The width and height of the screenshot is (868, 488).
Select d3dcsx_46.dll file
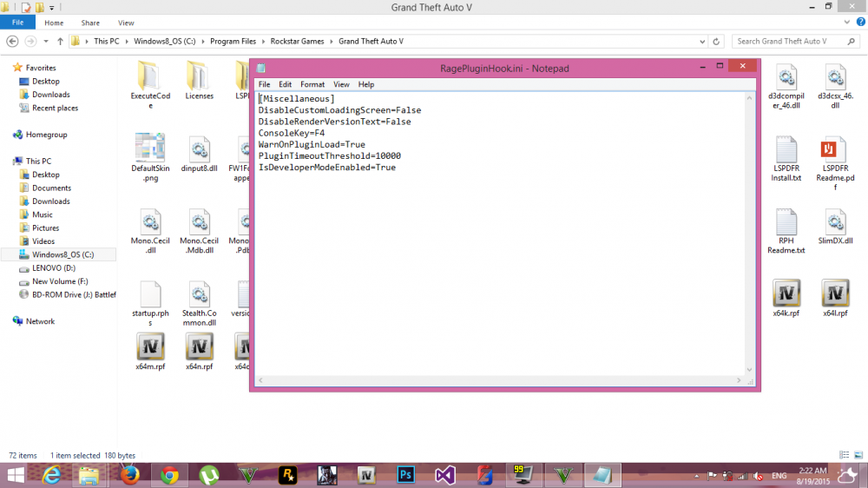(x=835, y=87)
